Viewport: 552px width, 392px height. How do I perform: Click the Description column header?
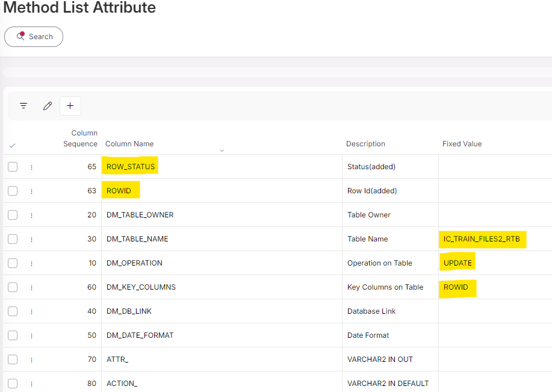[365, 144]
